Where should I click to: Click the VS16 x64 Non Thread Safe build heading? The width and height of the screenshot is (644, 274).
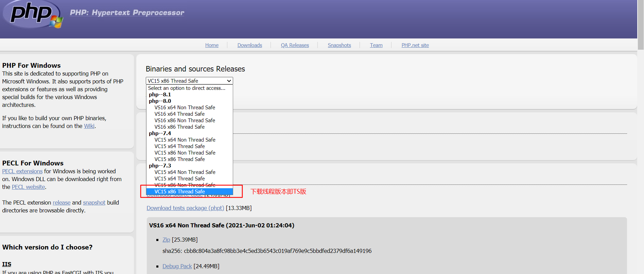(222, 225)
